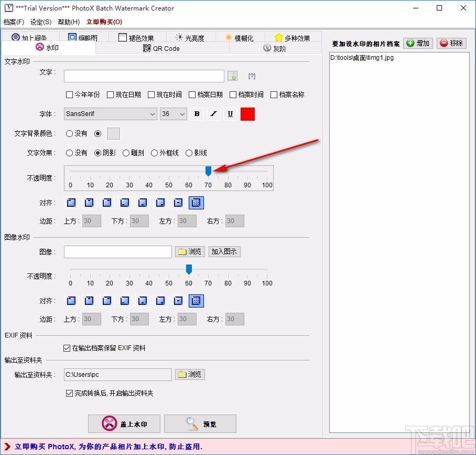The image size is (476, 455).
Task: Switch to the QR Code tab
Action: click(x=163, y=48)
